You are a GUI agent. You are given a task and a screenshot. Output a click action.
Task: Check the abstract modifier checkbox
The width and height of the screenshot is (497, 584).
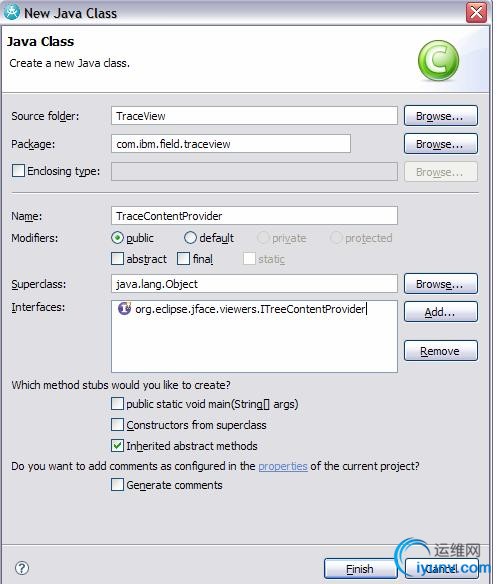(117, 258)
